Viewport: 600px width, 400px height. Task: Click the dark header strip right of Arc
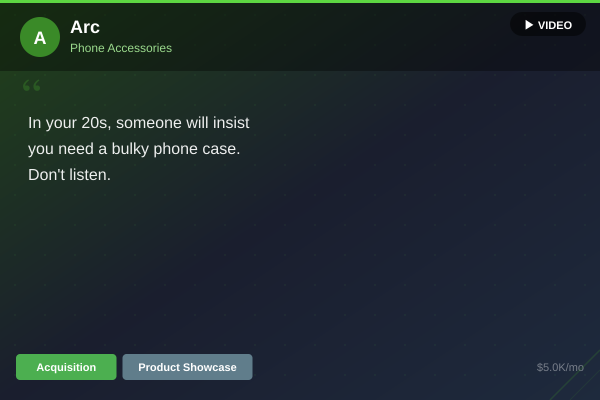click(341, 37)
